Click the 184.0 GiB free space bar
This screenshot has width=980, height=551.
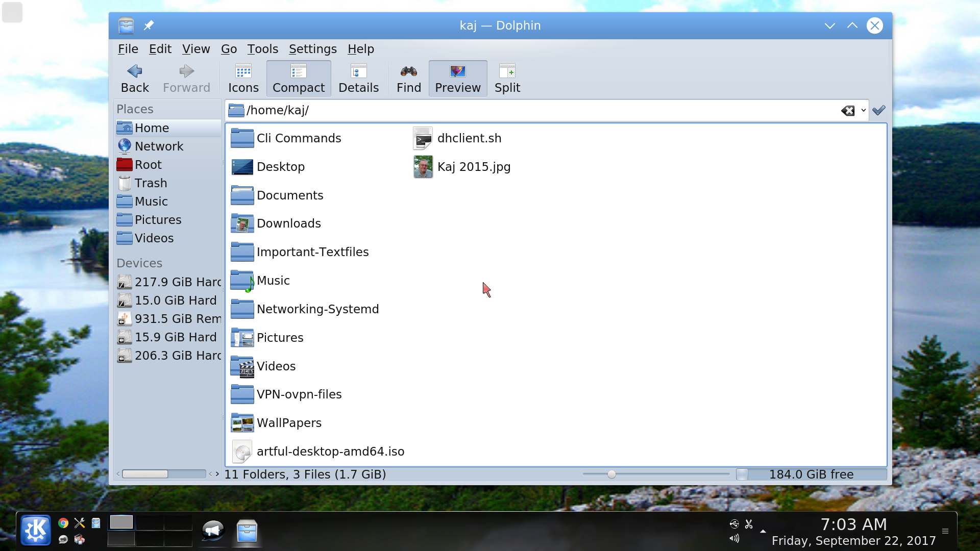coord(811,474)
